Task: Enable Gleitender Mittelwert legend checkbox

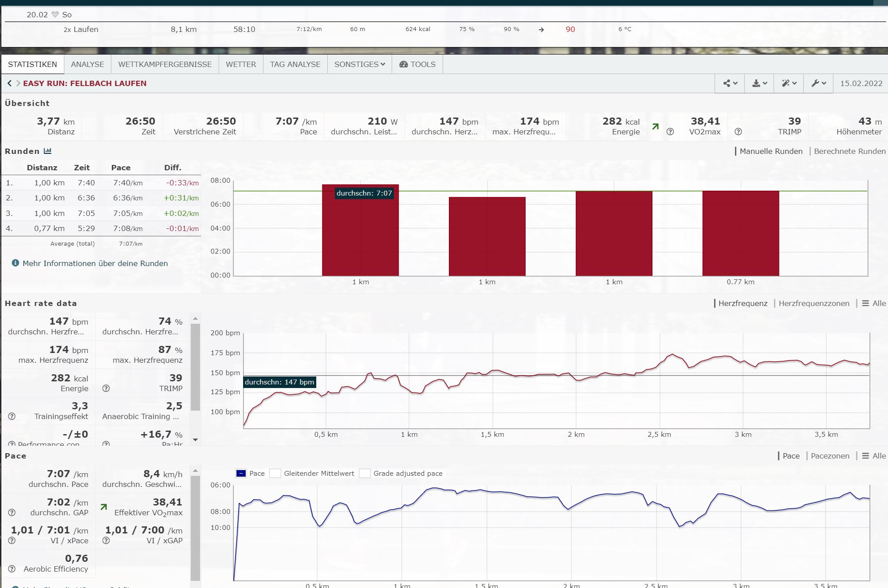Action: 275,474
